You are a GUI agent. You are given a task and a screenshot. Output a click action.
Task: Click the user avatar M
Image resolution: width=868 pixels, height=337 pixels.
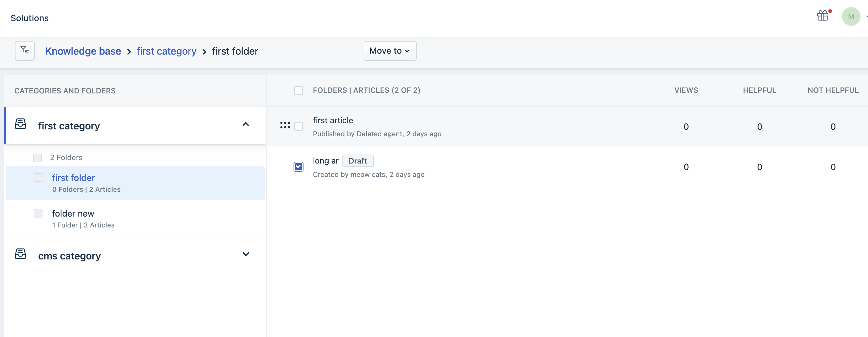pyautogui.click(x=851, y=16)
